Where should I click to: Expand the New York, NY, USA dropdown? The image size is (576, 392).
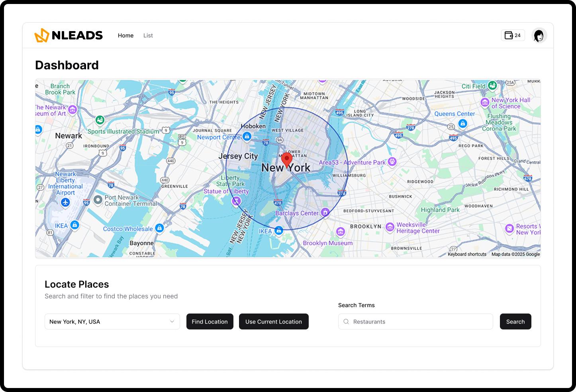(112, 321)
